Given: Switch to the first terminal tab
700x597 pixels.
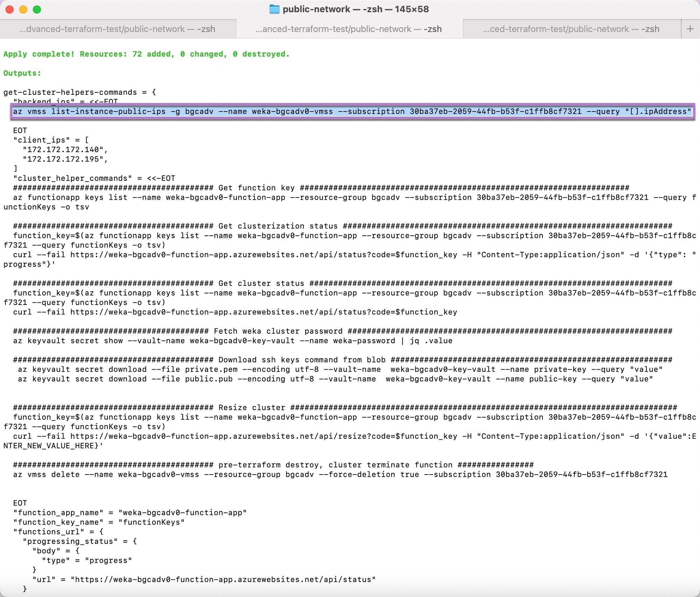Looking at the screenshot, I should coord(118,29).
